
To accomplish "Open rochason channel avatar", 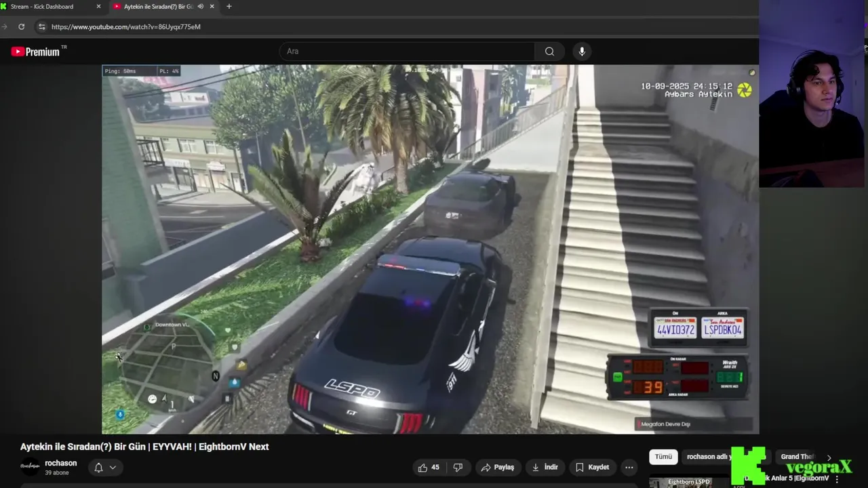I will pos(30,467).
